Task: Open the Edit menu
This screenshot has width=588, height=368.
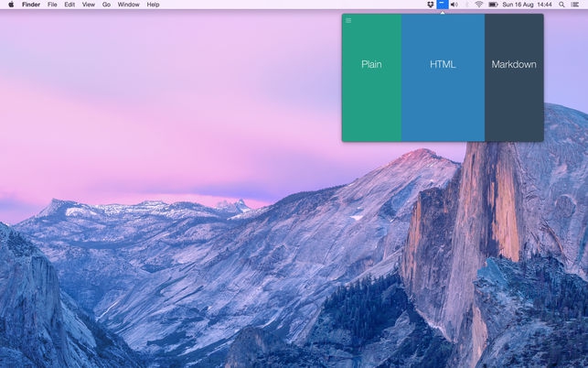Action: point(69,5)
